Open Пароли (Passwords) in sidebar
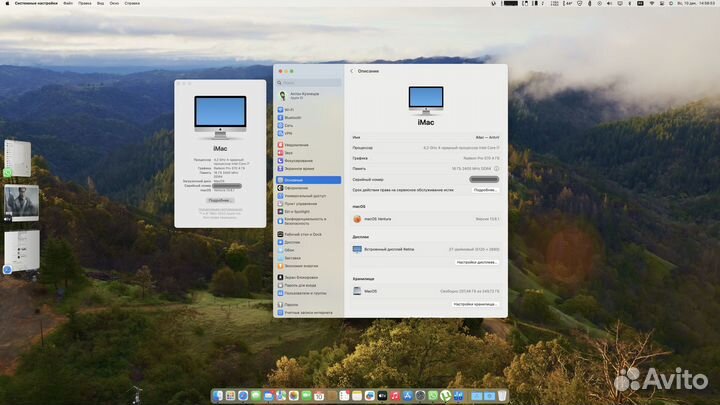Image resolution: width=720 pixels, height=405 pixels. (309, 304)
